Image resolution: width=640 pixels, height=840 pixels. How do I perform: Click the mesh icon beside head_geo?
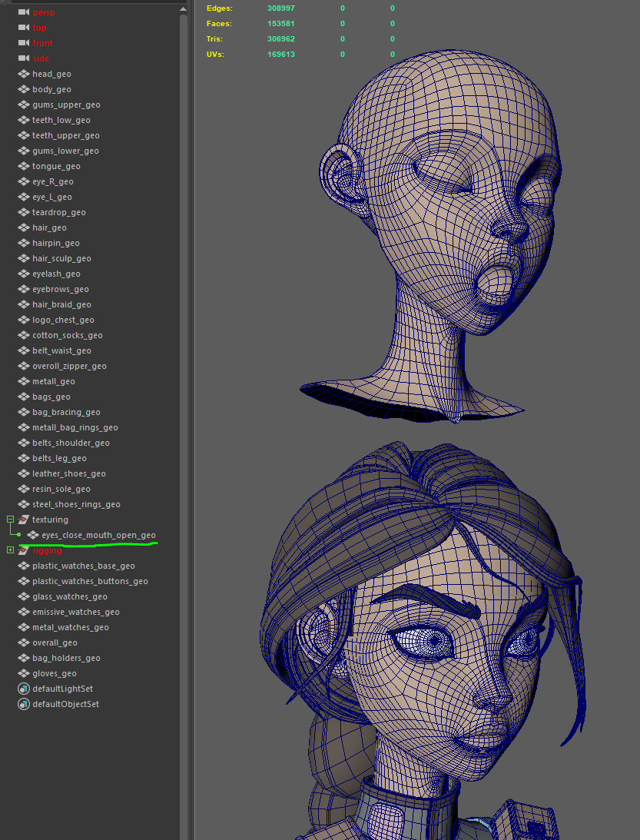pos(23,74)
